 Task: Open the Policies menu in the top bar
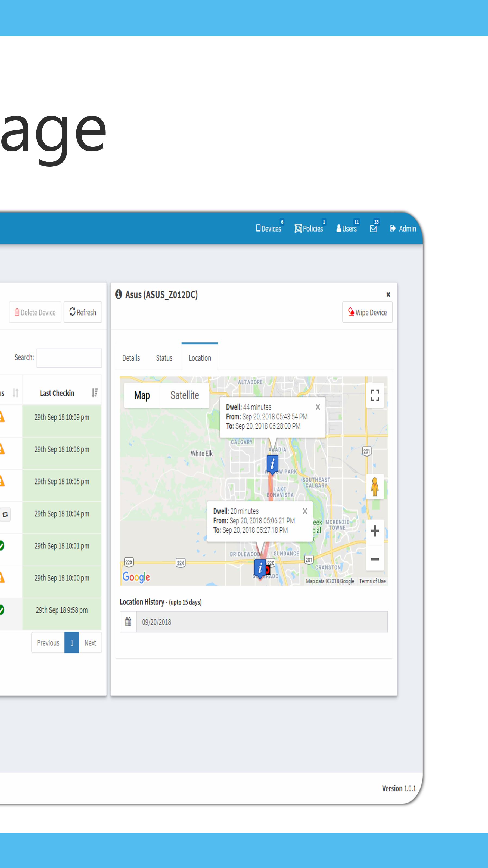click(309, 229)
